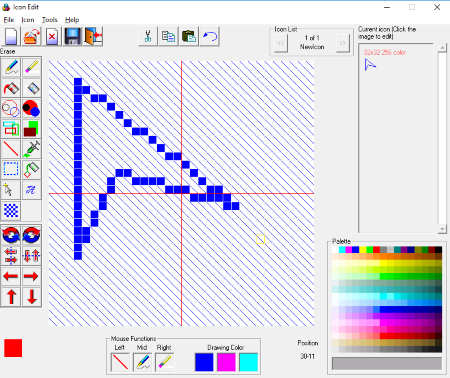
Task: Pick yellow from the palette top row
Action: point(363,250)
